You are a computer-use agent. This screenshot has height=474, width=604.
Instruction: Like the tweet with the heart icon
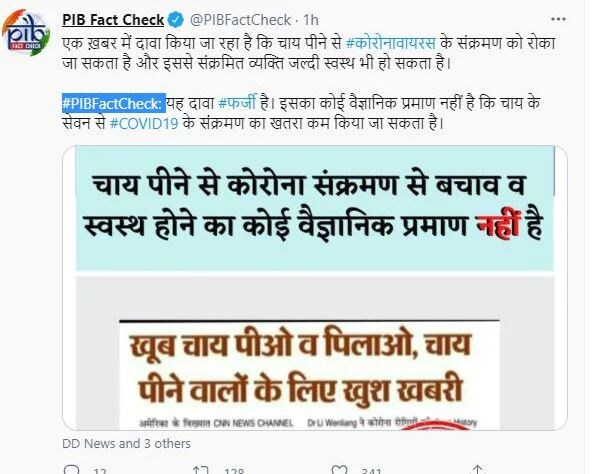tap(339, 470)
